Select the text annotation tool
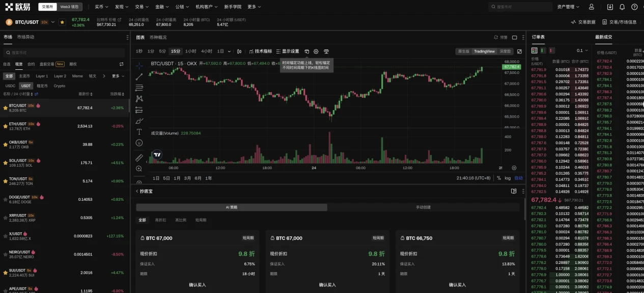644x293 pixels. tap(139, 132)
